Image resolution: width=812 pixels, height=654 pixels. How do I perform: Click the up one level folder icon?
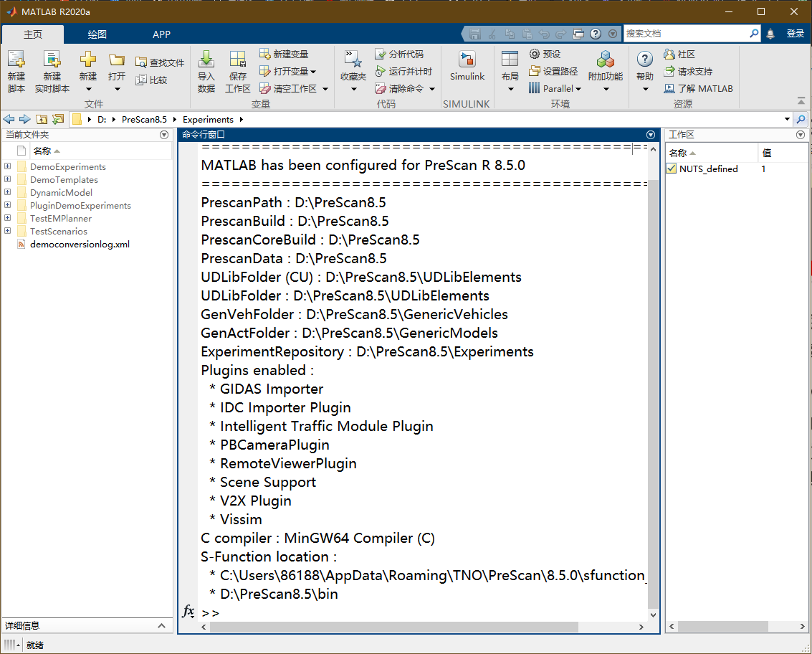42,119
